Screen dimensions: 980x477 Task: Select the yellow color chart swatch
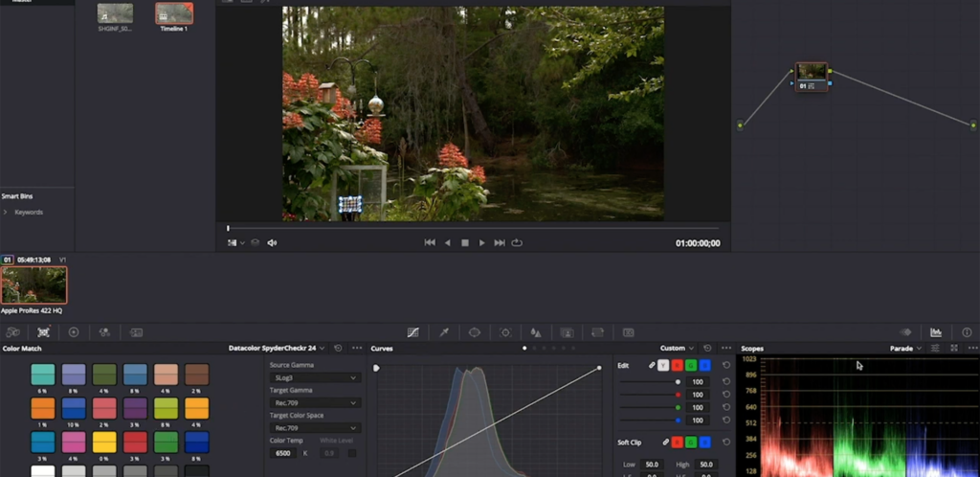pos(104,443)
